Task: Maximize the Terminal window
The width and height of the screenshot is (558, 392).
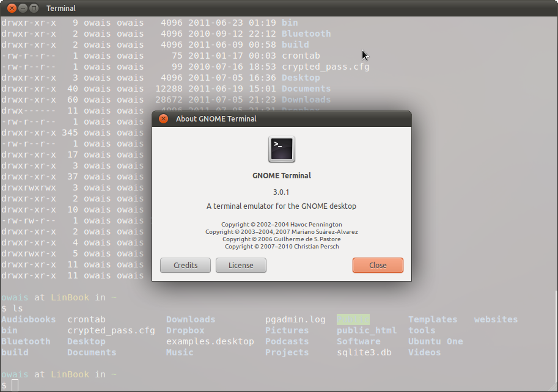Action: pos(34,8)
